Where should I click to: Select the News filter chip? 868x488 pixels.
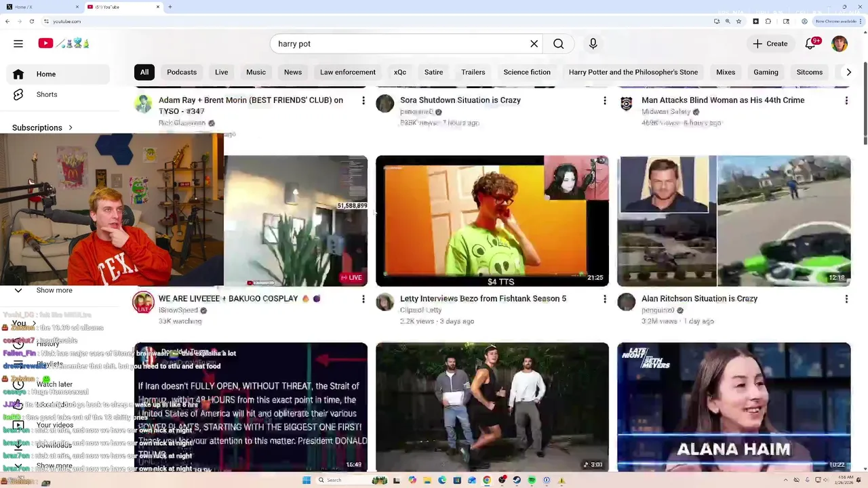[293, 72]
